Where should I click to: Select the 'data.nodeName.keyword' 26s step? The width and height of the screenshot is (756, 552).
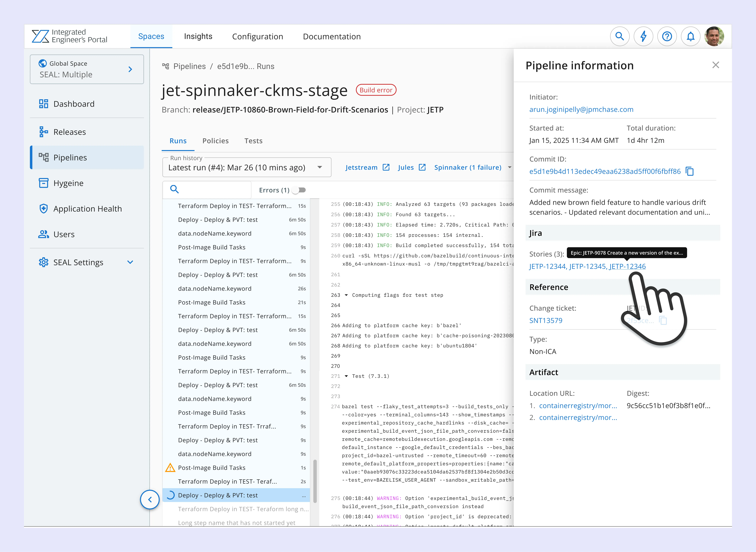click(236, 289)
